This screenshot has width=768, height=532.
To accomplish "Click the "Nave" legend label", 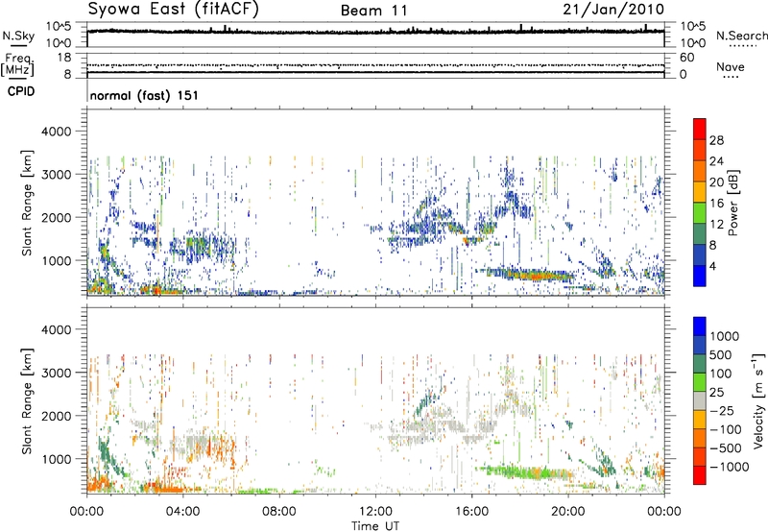I will [731, 66].
